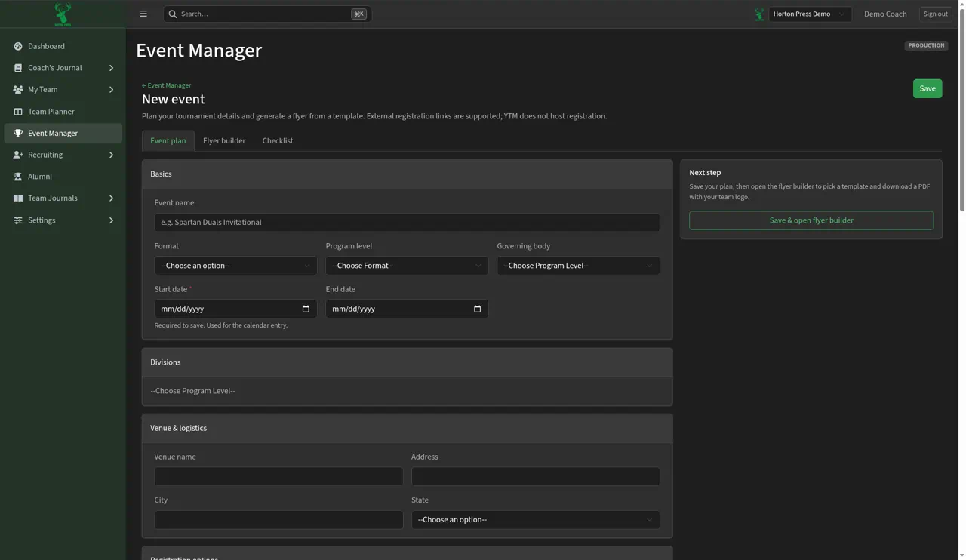This screenshot has height=560, width=966.
Task: Click the Team Journals open-book icon
Action: [x=18, y=198]
